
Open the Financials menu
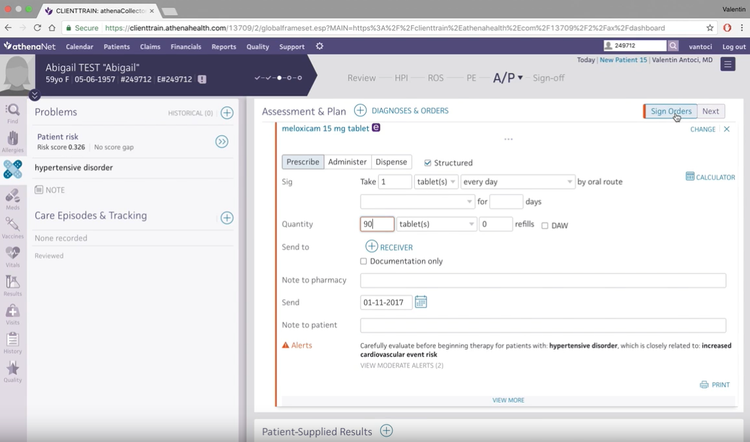[x=186, y=46]
